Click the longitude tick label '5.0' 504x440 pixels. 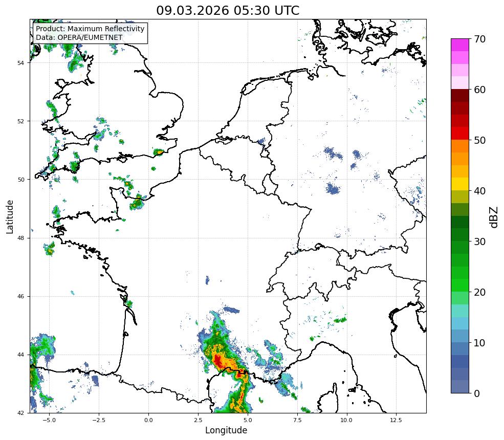(248, 420)
